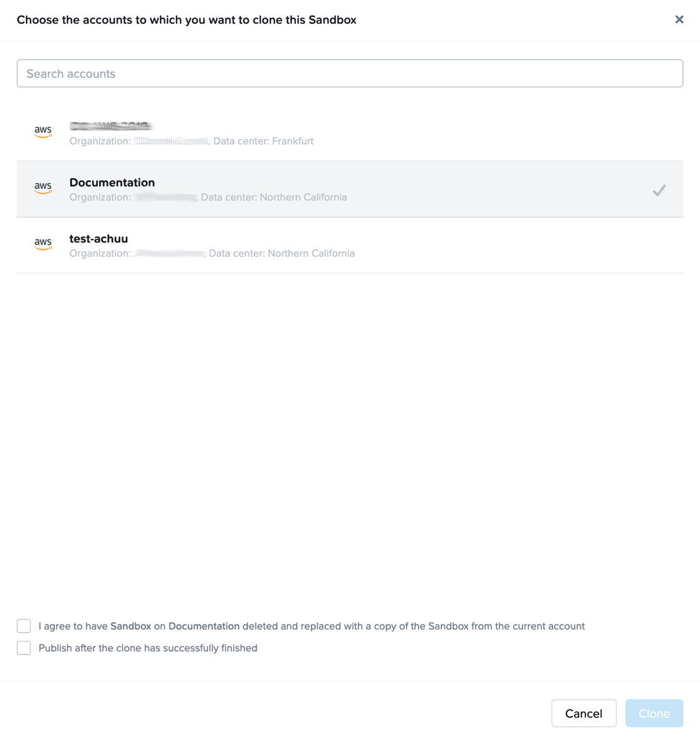
Task: Click the Organization line under Documentation
Action: coord(208,198)
